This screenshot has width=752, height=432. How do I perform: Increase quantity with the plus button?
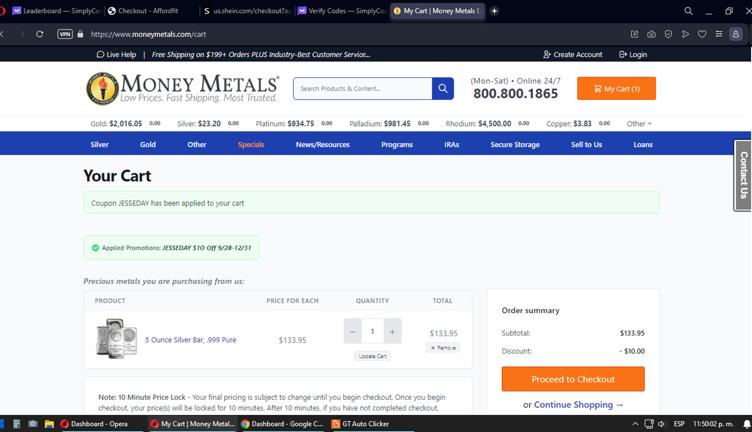392,331
